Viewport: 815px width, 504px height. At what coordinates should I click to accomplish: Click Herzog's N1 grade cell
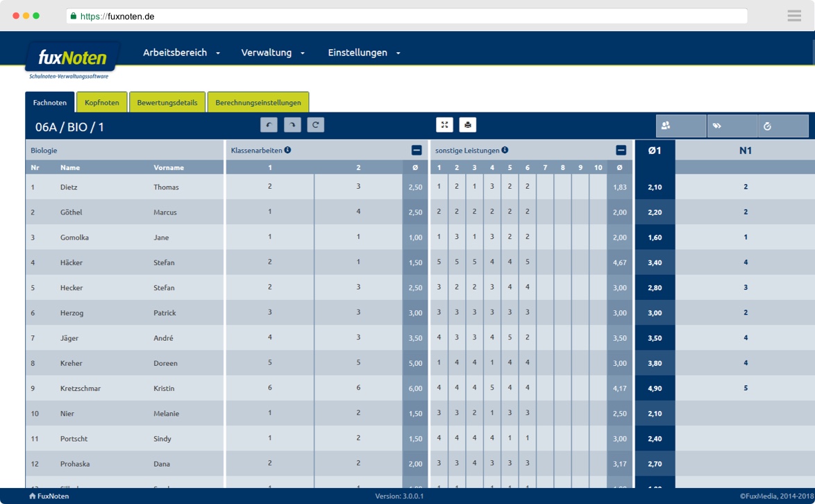coord(746,313)
